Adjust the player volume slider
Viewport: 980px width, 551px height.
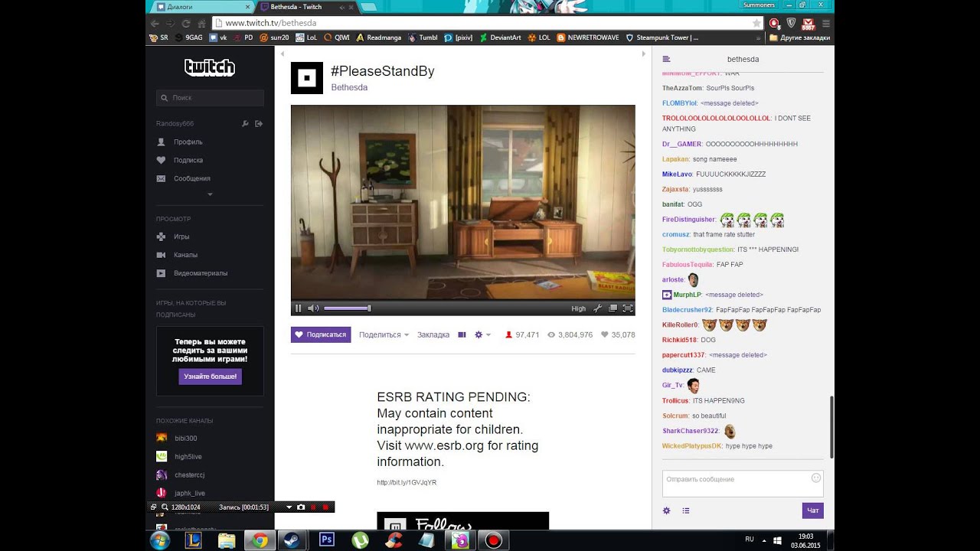(348, 308)
